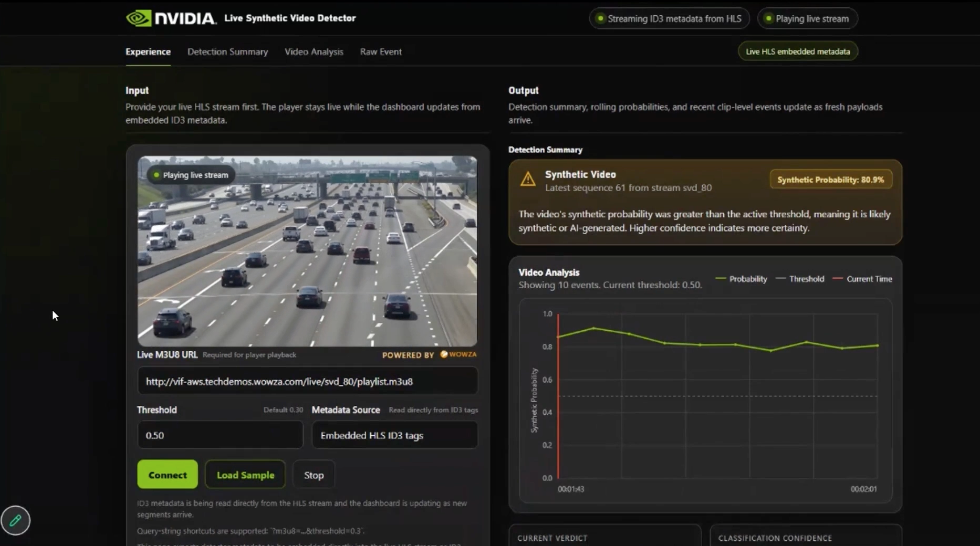
Task: Click the Video Analysis chart heading
Action: pos(549,272)
